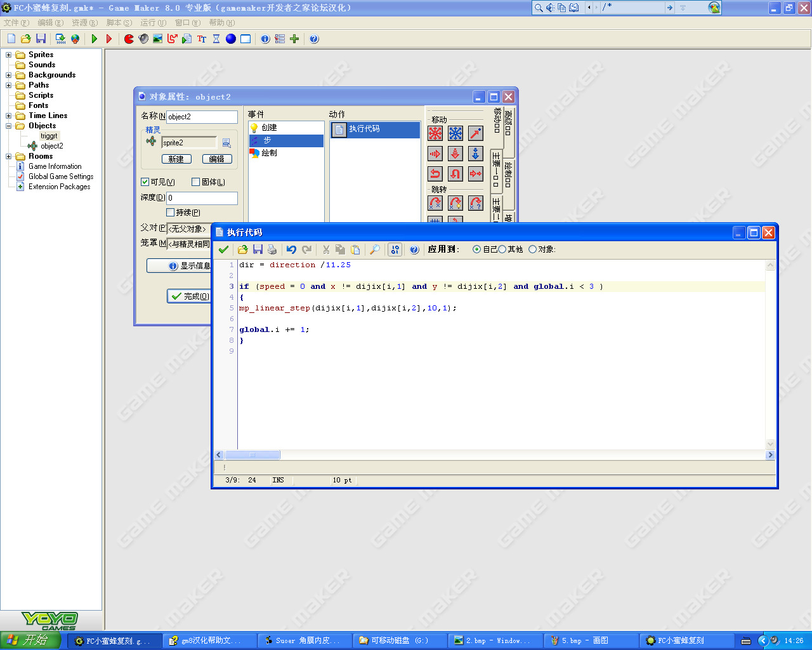Expand the Sprites folder in resource tree
Screen dimensions: 812x650
coord(9,55)
